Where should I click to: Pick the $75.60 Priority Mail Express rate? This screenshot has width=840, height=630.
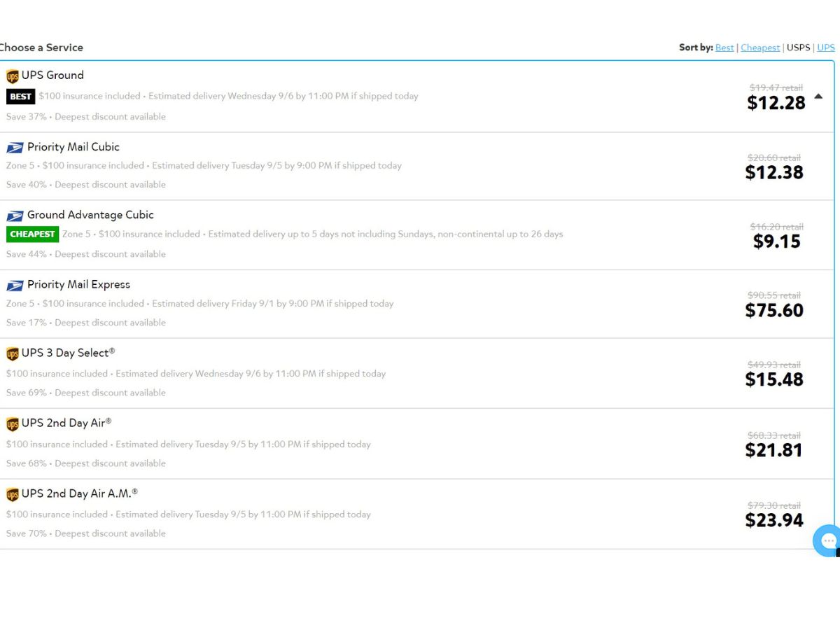(774, 310)
